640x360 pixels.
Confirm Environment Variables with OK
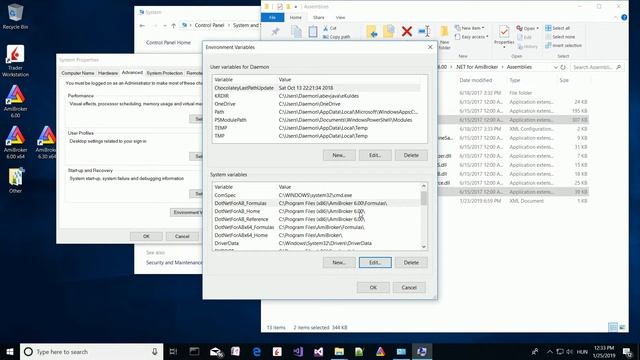click(373, 287)
